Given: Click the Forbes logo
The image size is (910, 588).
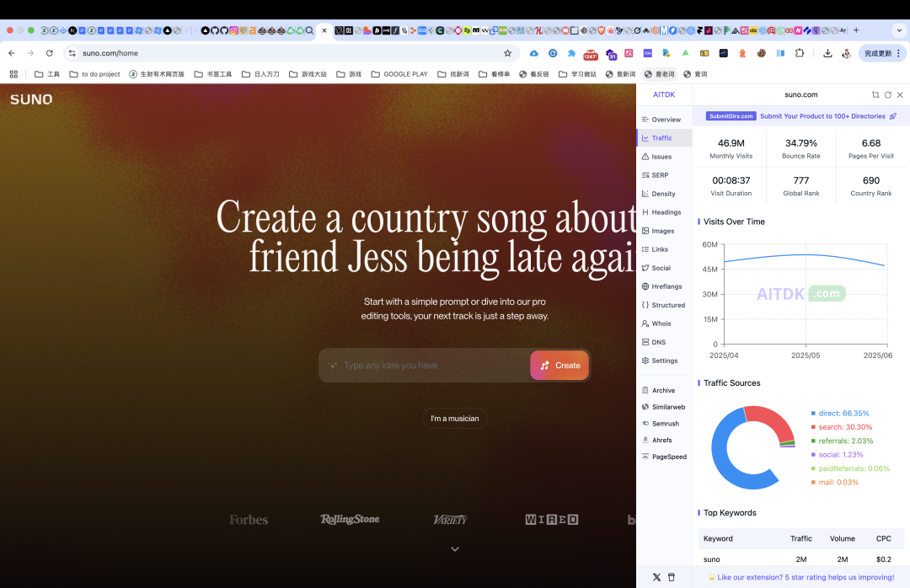Looking at the screenshot, I should pos(249,520).
